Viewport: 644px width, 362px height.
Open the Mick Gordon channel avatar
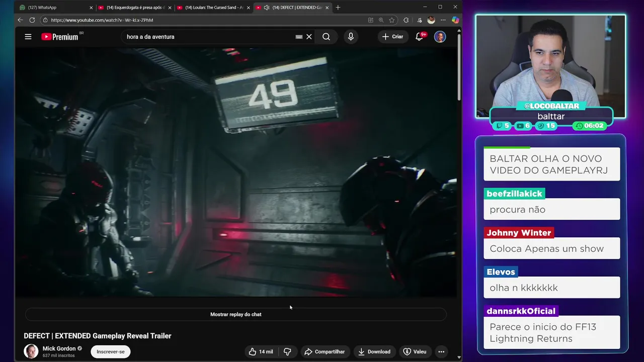(x=31, y=351)
